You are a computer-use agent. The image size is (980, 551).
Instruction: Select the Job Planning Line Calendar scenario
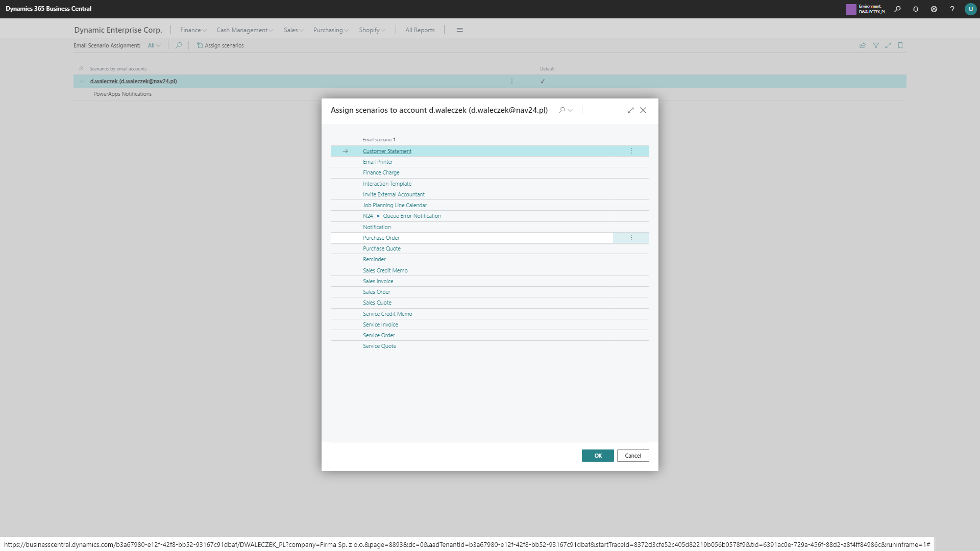[x=395, y=205]
